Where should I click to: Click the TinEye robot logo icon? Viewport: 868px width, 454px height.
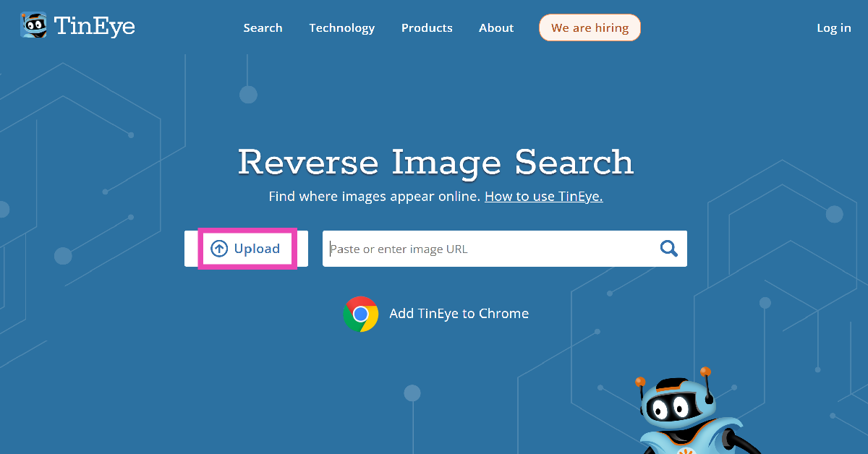click(33, 25)
